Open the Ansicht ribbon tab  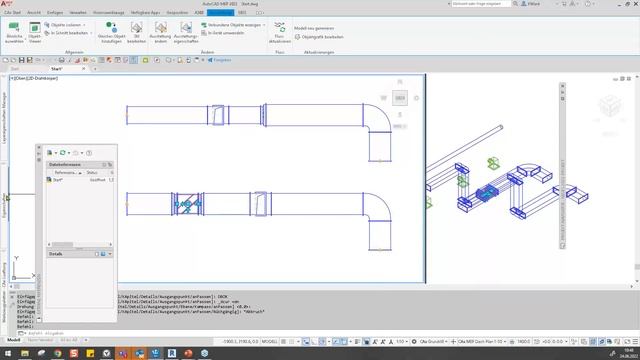coord(34,13)
